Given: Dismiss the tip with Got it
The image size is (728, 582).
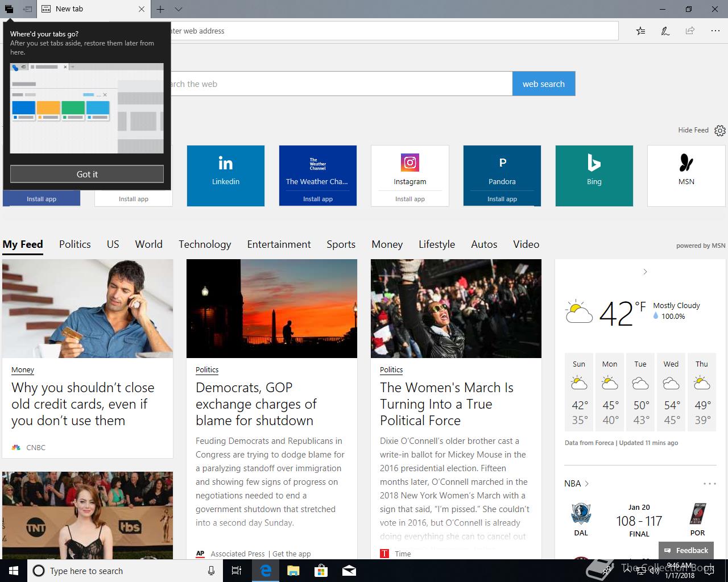Looking at the screenshot, I should pyautogui.click(x=87, y=174).
